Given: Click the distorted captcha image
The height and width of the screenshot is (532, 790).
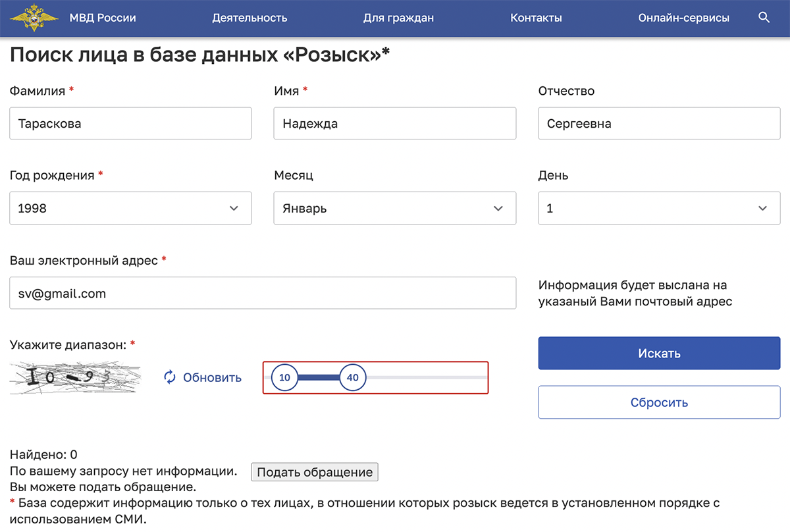Looking at the screenshot, I should (x=74, y=377).
